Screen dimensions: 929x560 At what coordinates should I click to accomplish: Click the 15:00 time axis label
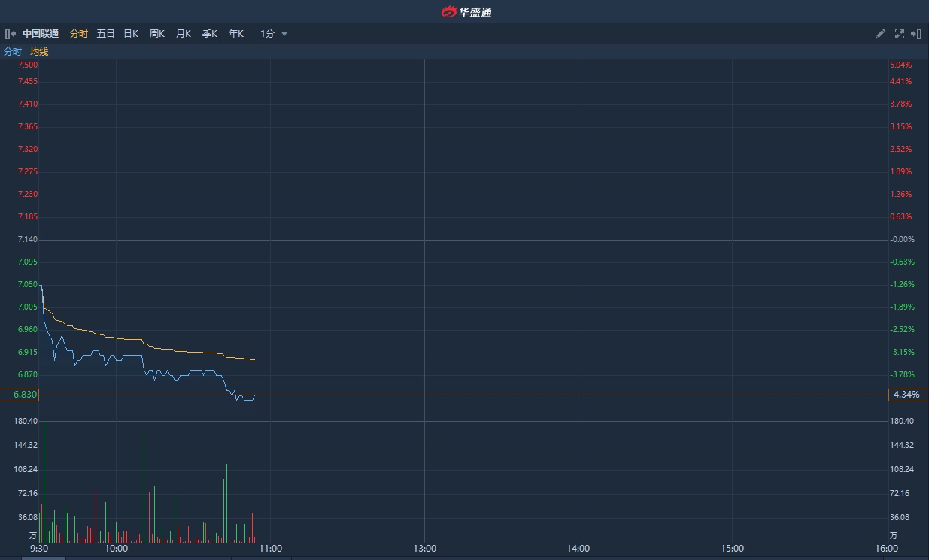click(x=732, y=549)
